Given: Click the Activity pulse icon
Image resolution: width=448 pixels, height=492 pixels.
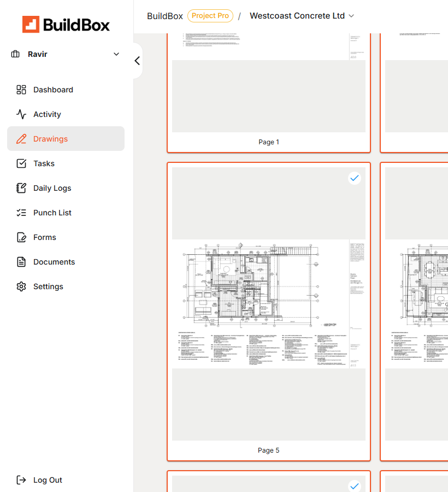Looking at the screenshot, I should click(x=21, y=114).
